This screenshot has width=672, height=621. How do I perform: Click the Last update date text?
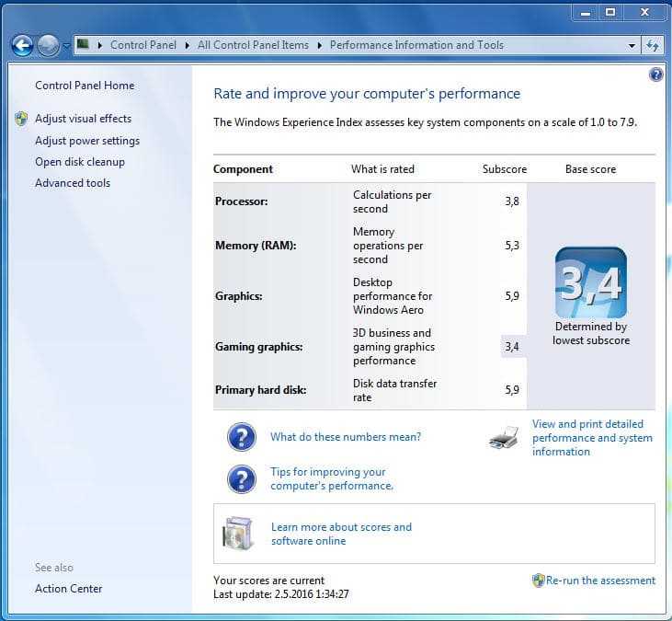point(281,594)
